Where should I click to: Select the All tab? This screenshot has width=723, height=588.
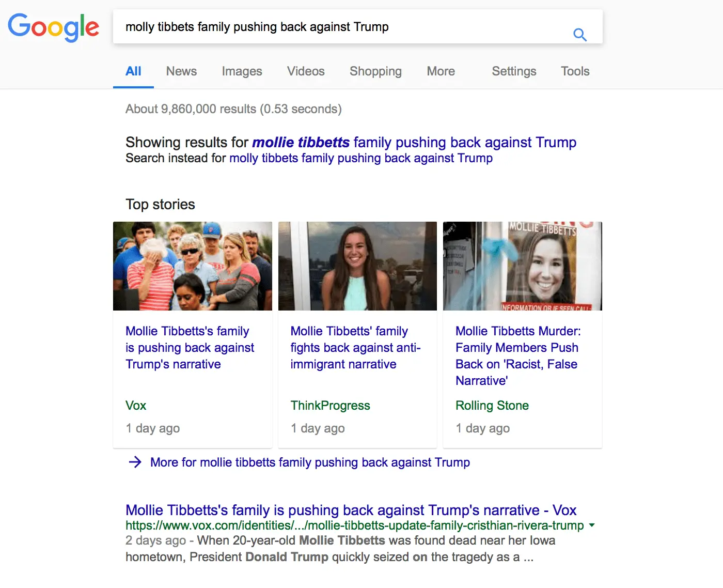point(133,71)
